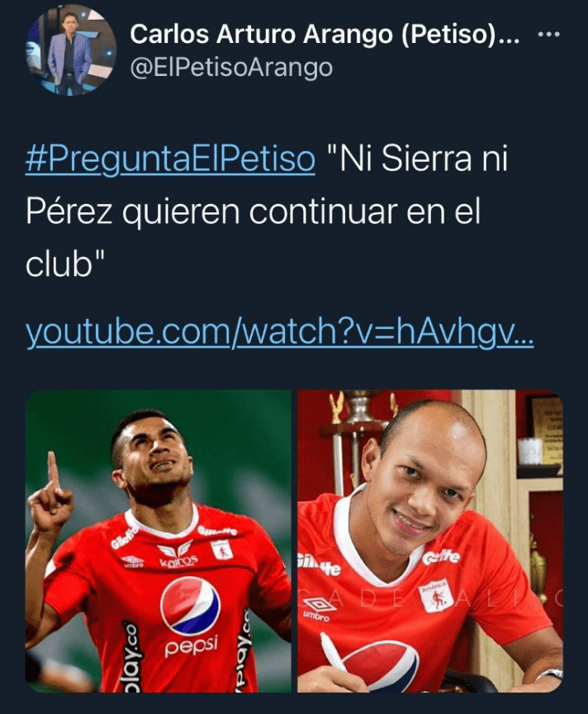Click the small Umbro logo on left jersey

point(132,561)
